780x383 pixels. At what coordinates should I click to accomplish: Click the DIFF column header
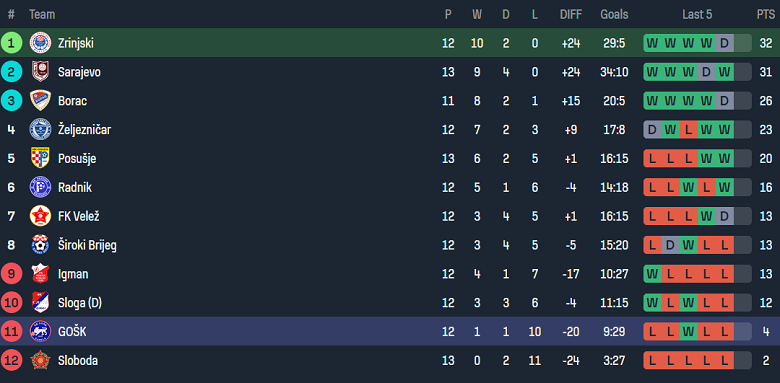click(x=571, y=14)
